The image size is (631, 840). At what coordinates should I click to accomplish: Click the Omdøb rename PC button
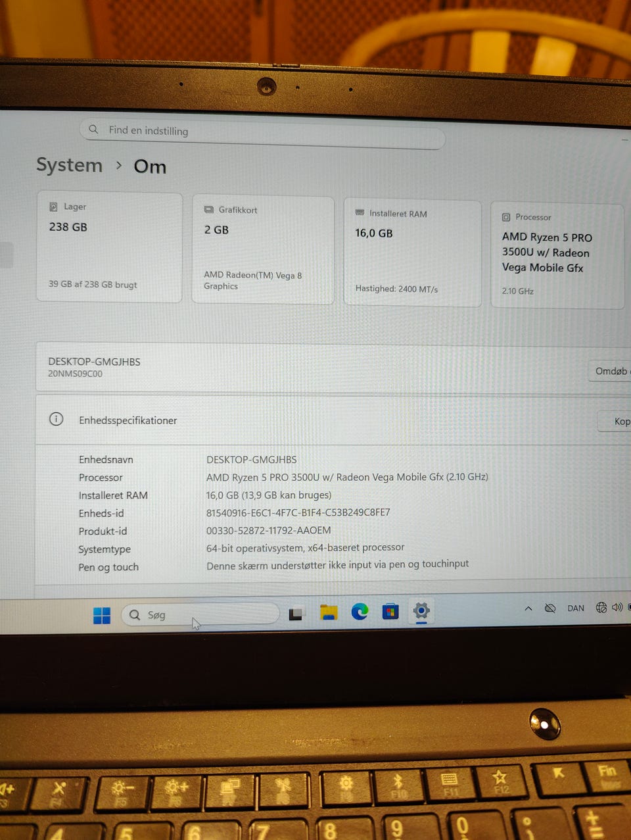click(610, 371)
